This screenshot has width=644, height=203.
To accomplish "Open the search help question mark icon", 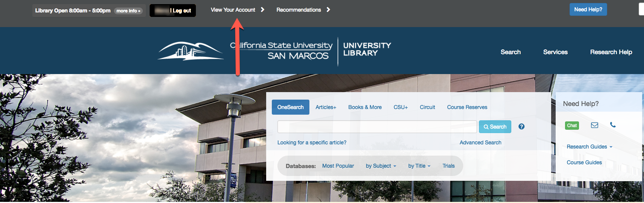I will (x=521, y=127).
